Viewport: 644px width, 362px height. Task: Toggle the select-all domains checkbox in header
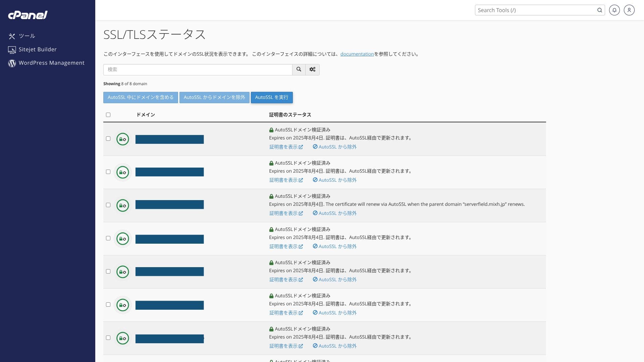[108, 115]
